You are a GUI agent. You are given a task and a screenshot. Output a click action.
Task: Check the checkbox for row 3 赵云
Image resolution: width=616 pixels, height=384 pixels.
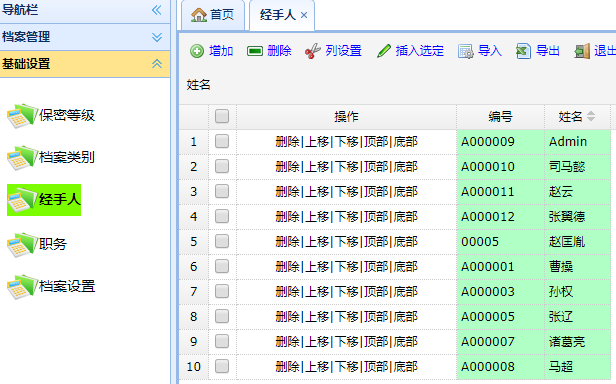222,191
